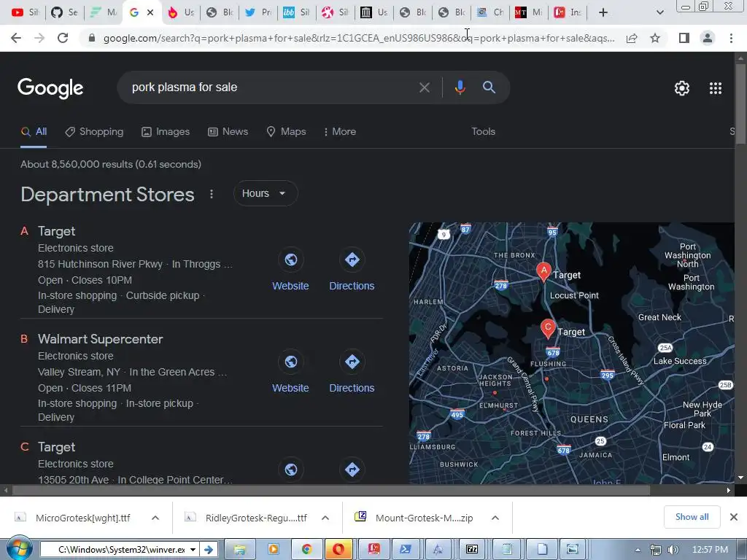Open the Twitter browser tab
The width and height of the screenshot is (747, 560).
click(x=258, y=12)
